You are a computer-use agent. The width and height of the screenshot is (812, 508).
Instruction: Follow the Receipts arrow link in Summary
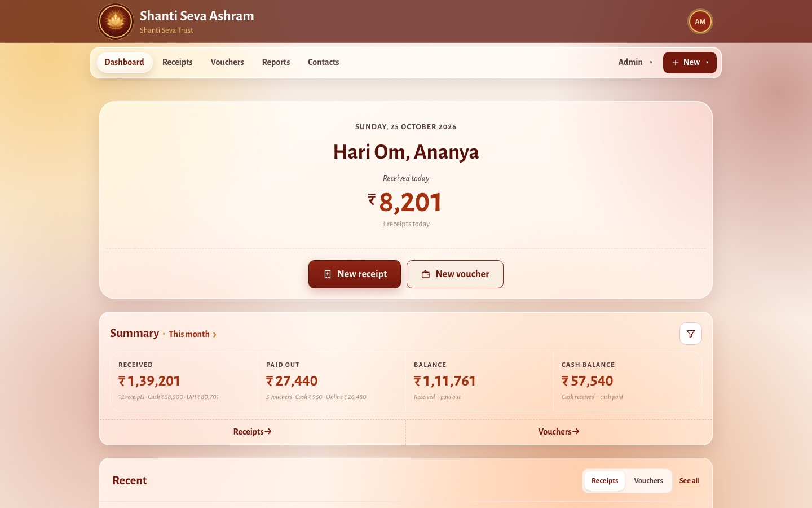(253, 432)
